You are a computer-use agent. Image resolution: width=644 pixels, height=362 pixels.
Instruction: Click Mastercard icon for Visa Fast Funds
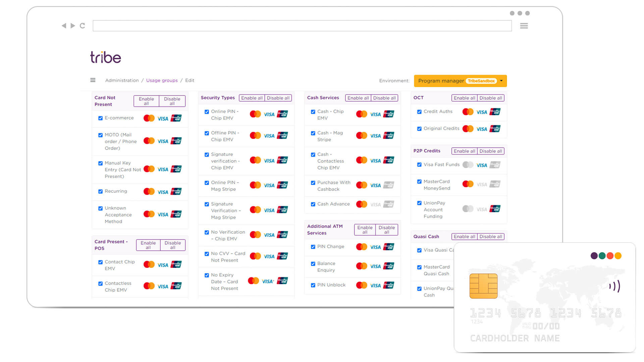468,165
